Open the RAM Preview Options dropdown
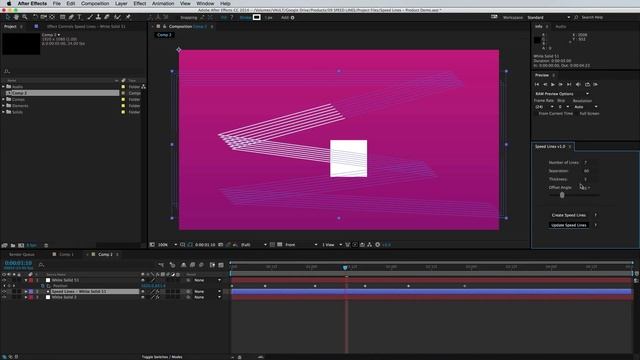The height and width of the screenshot is (360, 640). (562, 94)
